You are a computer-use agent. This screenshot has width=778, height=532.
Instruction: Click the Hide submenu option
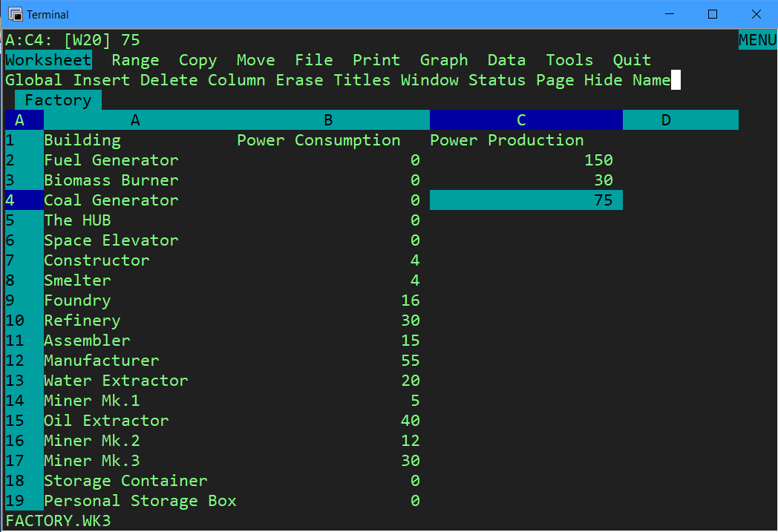(x=603, y=80)
